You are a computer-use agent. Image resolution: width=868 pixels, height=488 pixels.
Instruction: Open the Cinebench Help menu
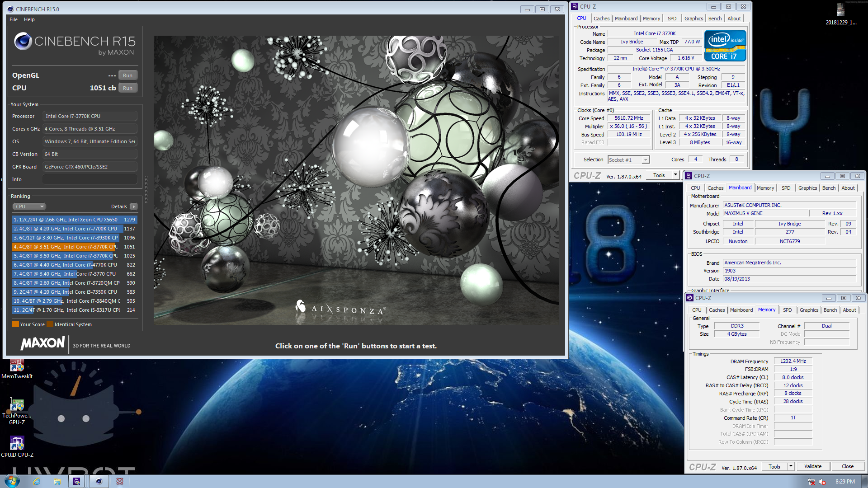coord(29,19)
